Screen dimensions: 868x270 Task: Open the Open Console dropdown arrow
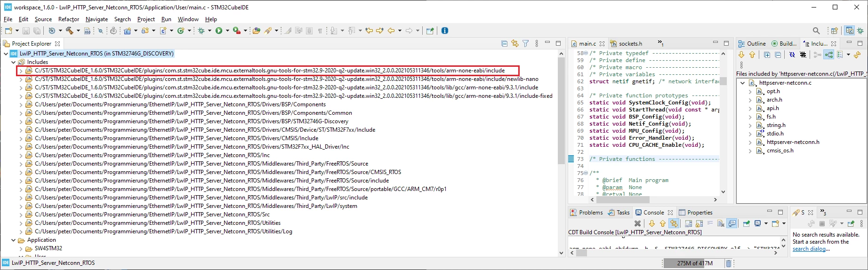tap(784, 223)
